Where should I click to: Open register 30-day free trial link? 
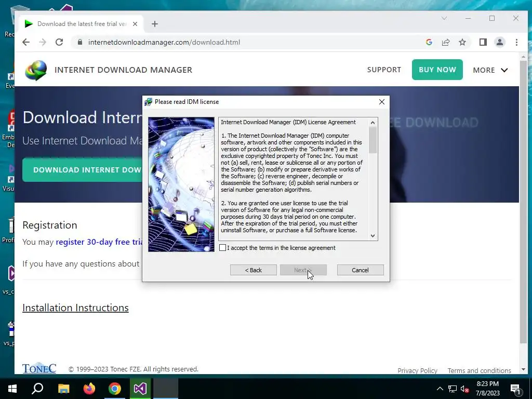click(99, 242)
